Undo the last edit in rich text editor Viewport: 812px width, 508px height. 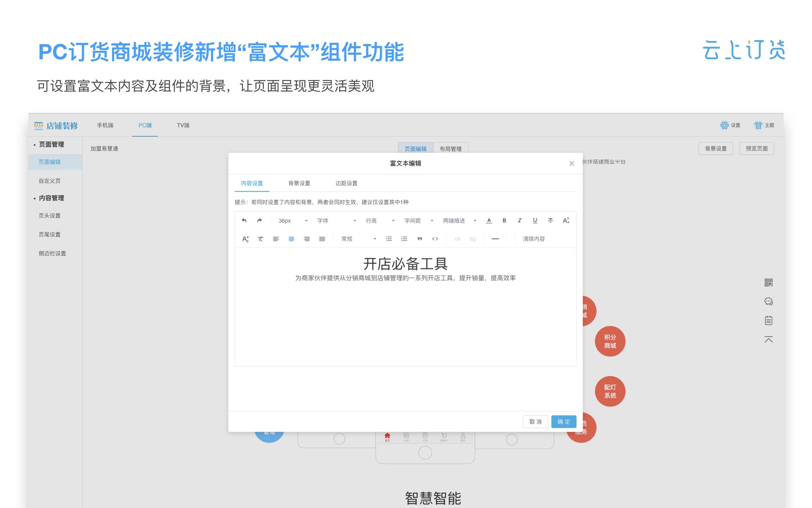point(244,221)
